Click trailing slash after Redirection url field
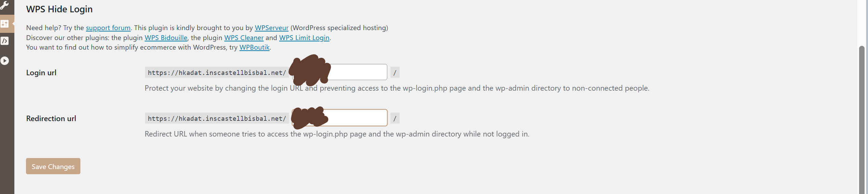The image size is (868, 194). [395, 118]
